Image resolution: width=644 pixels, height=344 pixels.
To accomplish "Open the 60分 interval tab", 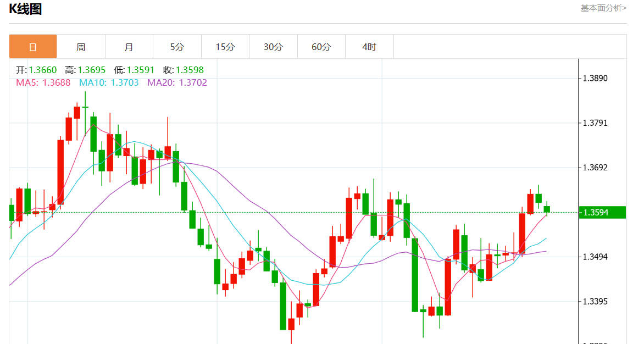I will (321, 47).
